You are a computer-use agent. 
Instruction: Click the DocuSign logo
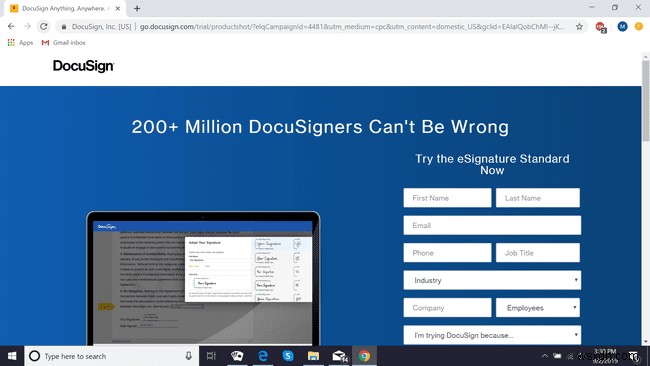coord(83,66)
